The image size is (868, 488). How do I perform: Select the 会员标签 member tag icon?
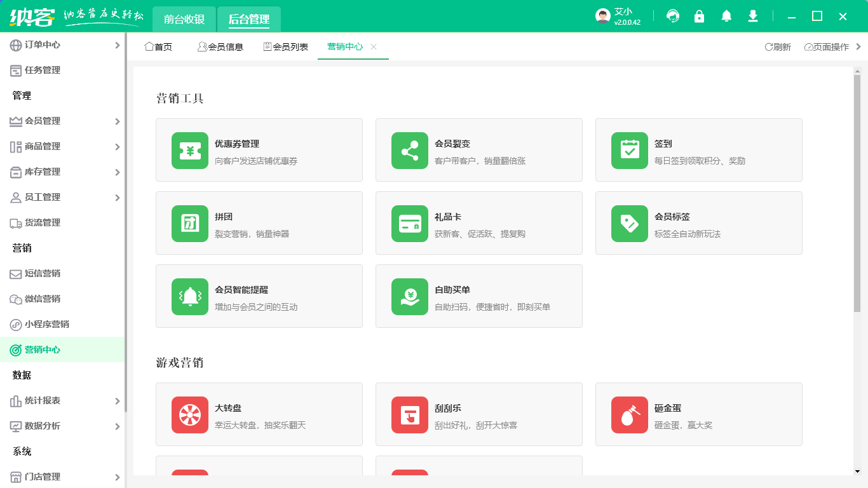click(629, 223)
